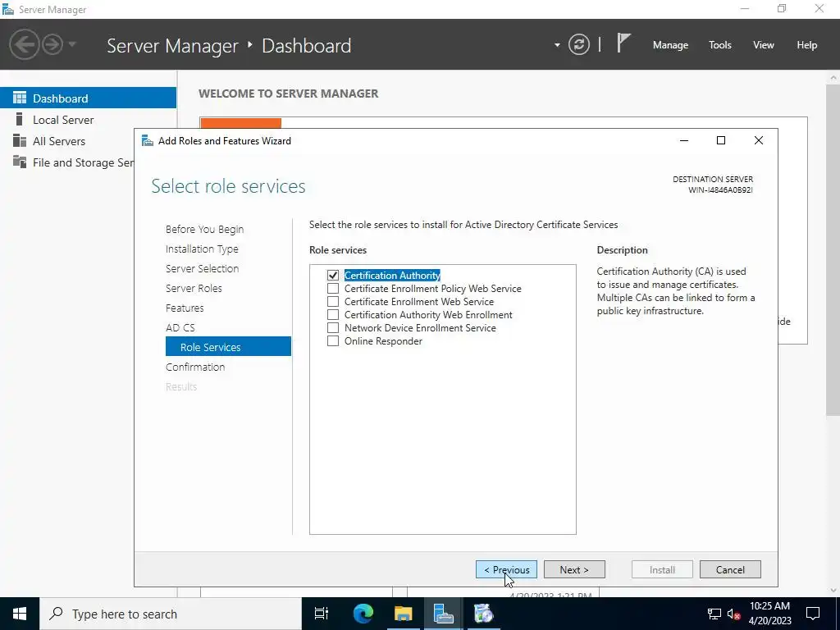The image size is (840, 630).
Task: Open the Windows Start menu
Action: pos(20,614)
